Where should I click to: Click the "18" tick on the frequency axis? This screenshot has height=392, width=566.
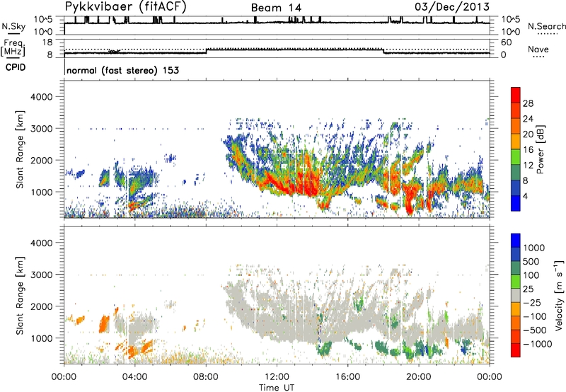tap(47, 42)
